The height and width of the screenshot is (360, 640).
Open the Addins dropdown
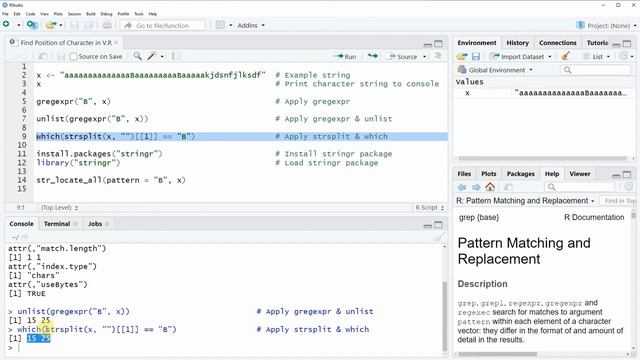coord(251,25)
